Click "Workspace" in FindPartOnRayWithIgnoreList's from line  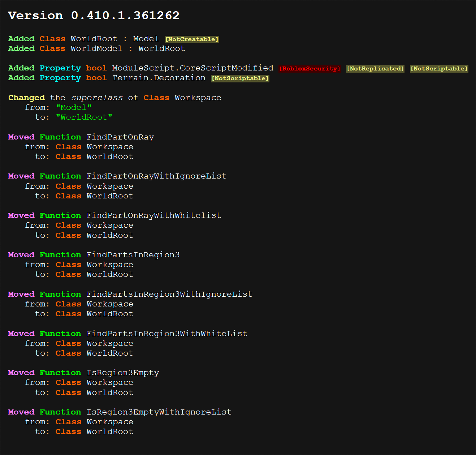[110, 186]
